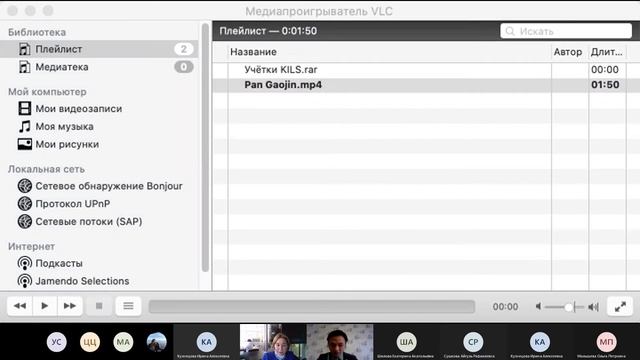Click the Искать search field
Screen dimensions: 640x360
pyautogui.click(x=566, y=31)
